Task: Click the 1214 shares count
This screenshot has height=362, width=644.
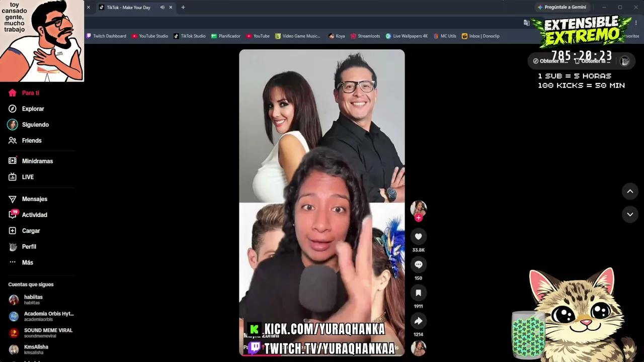Action: (x=418, y=334)
